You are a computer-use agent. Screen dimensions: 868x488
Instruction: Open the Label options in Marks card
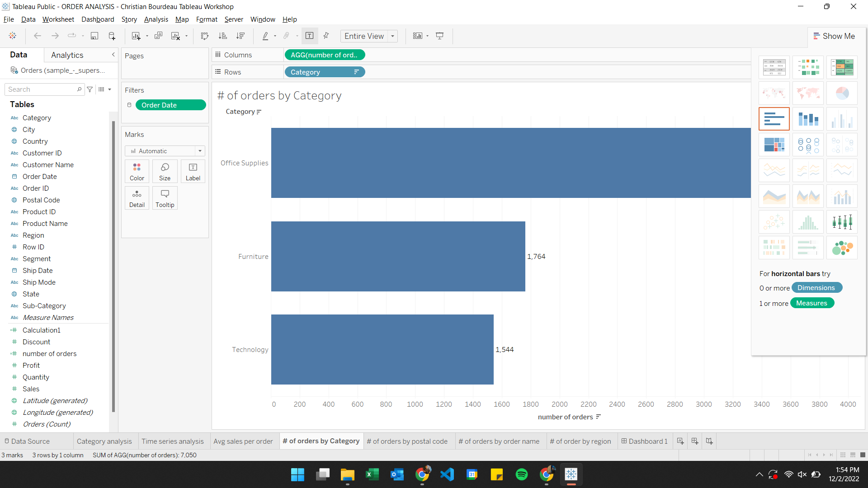coord(193,171)
